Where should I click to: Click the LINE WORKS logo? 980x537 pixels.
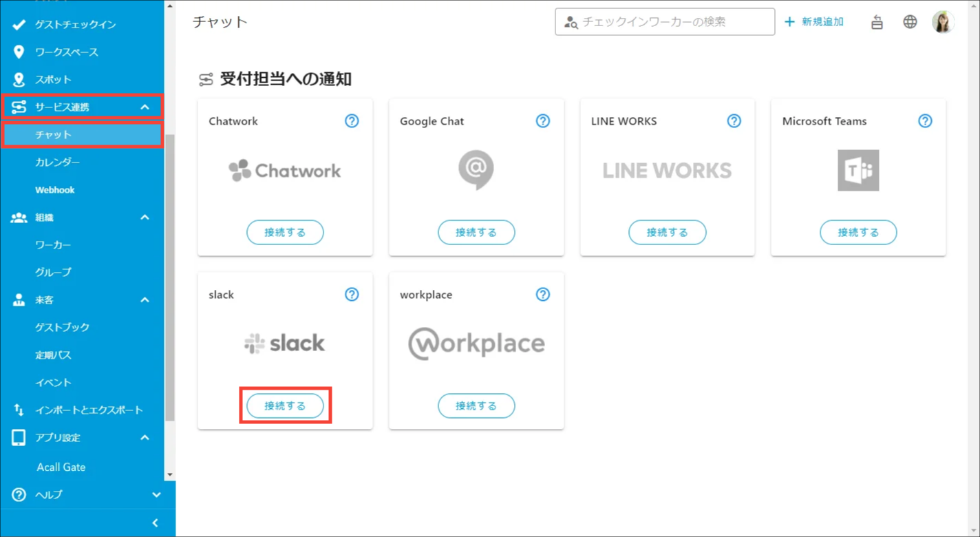click(667, 171)
